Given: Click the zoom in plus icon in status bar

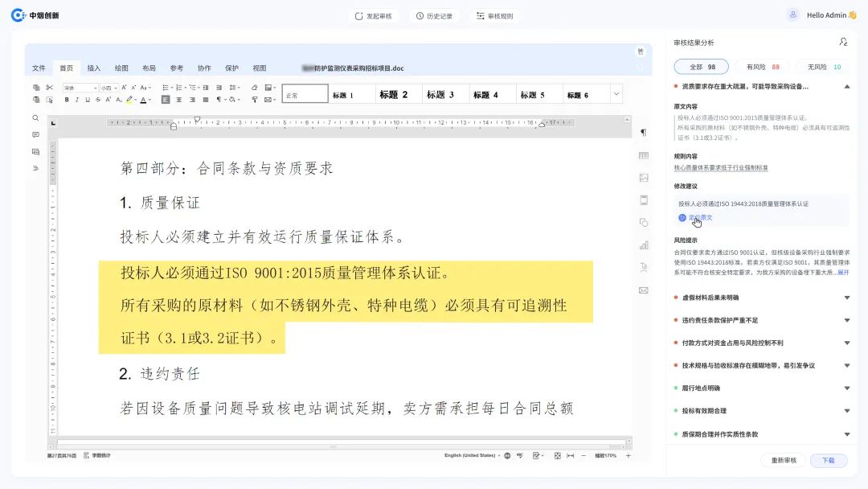Looking at the screenshot, I should point(628,455).
